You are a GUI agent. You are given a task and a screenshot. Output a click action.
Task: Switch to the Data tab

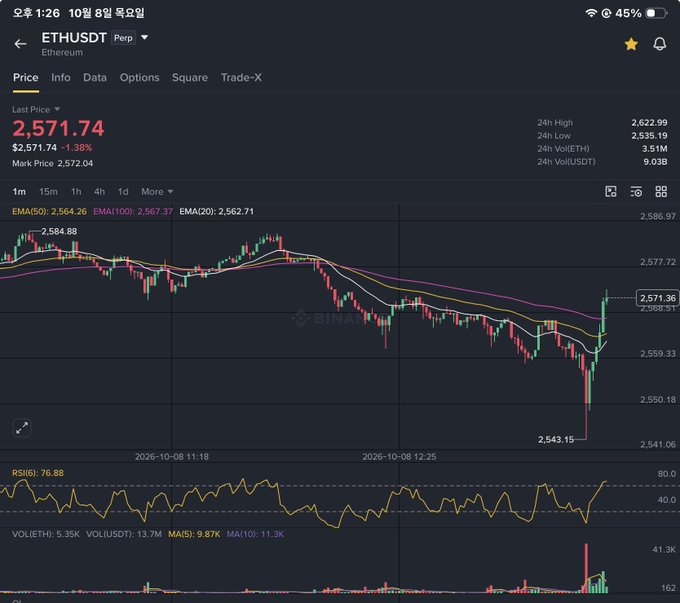(95, 78)
